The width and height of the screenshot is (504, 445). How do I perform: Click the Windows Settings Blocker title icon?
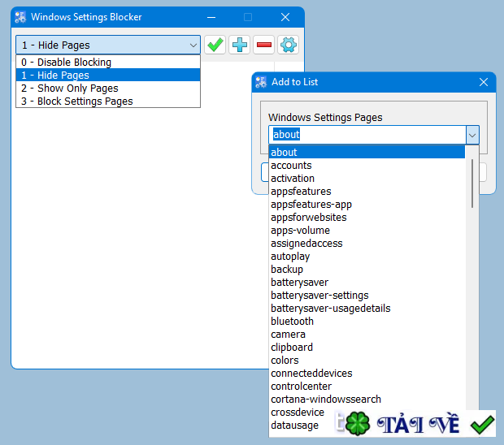pos(20,17)
